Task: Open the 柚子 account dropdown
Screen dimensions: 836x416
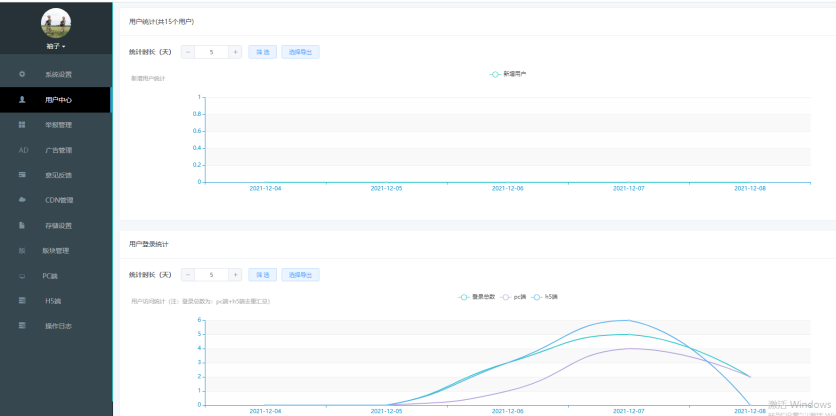Action: 56,46
